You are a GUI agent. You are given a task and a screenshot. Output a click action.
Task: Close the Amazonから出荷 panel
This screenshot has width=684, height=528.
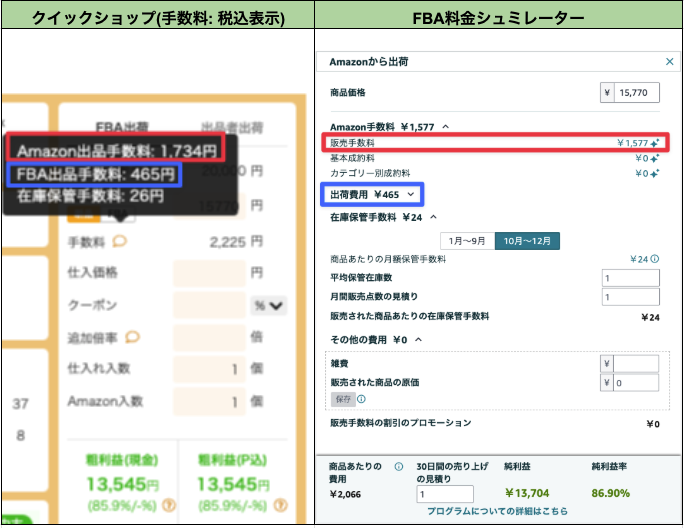(x=670, y=62)
